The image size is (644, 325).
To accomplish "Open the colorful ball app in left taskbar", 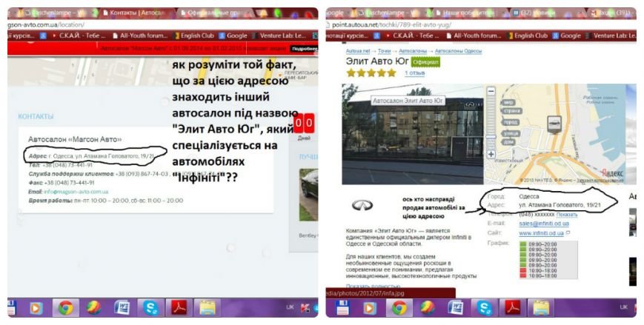I will point(94,307).
